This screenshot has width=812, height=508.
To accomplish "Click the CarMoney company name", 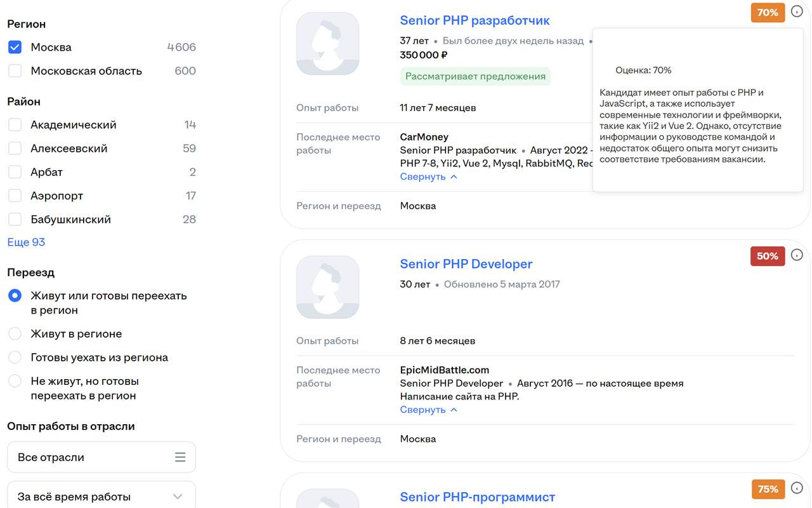I will 424,137.
